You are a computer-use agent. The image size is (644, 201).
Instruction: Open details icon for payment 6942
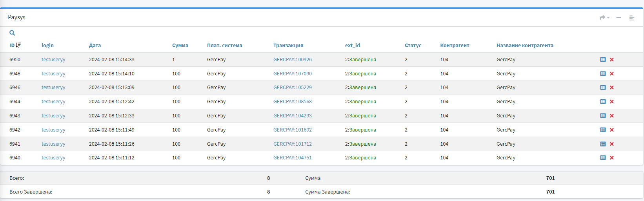click(x=603, y=130)
